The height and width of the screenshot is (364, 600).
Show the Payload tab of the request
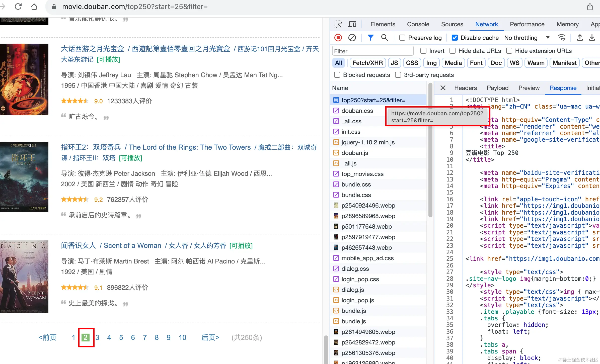tap(498, 88)
